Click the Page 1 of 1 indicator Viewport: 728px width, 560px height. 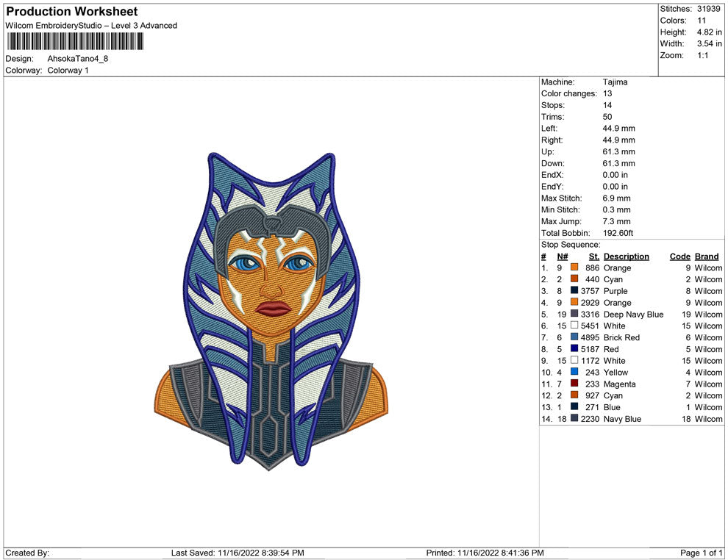(x=701, y=553)
